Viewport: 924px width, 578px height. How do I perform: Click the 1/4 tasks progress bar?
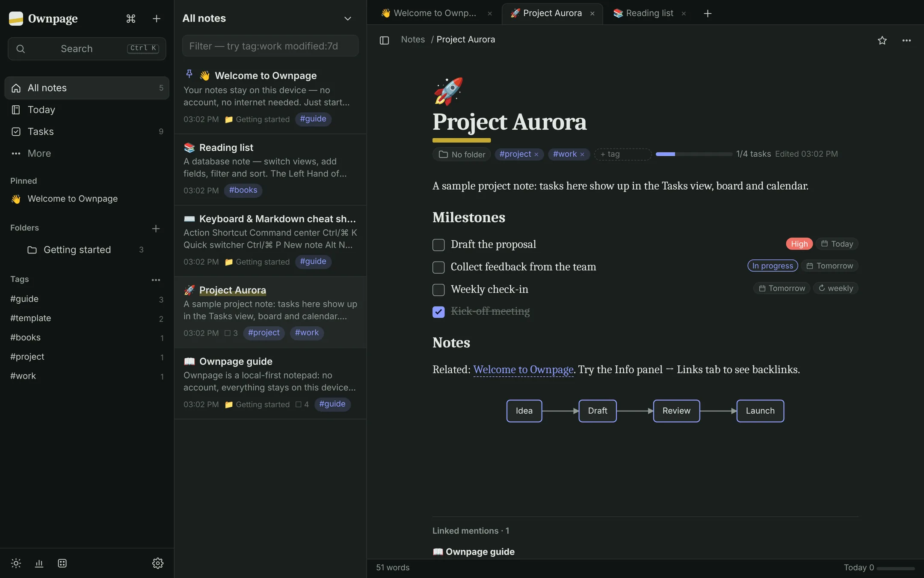(694, 154)
